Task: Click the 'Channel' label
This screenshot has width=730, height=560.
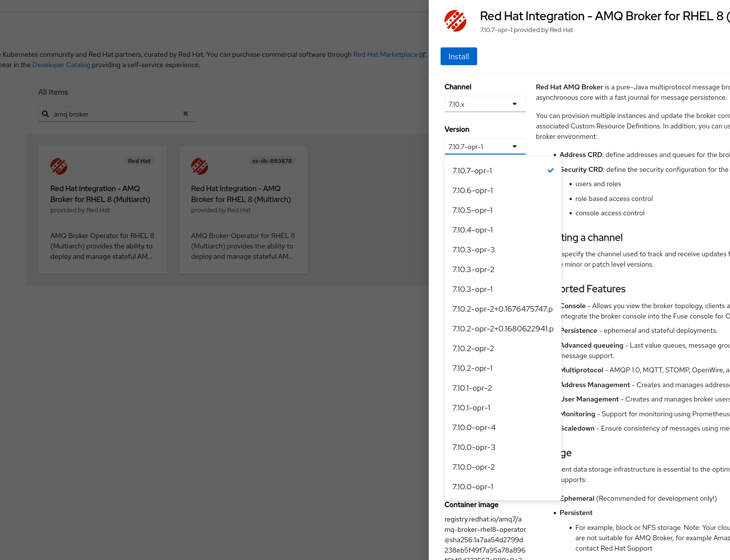Action: click(458, 87)
